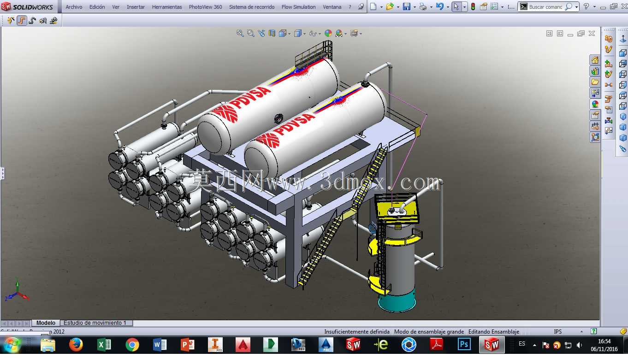Screen dimensions: 628x364
Task: Click the flange routing icon in right toolbar
Action: 609,39
